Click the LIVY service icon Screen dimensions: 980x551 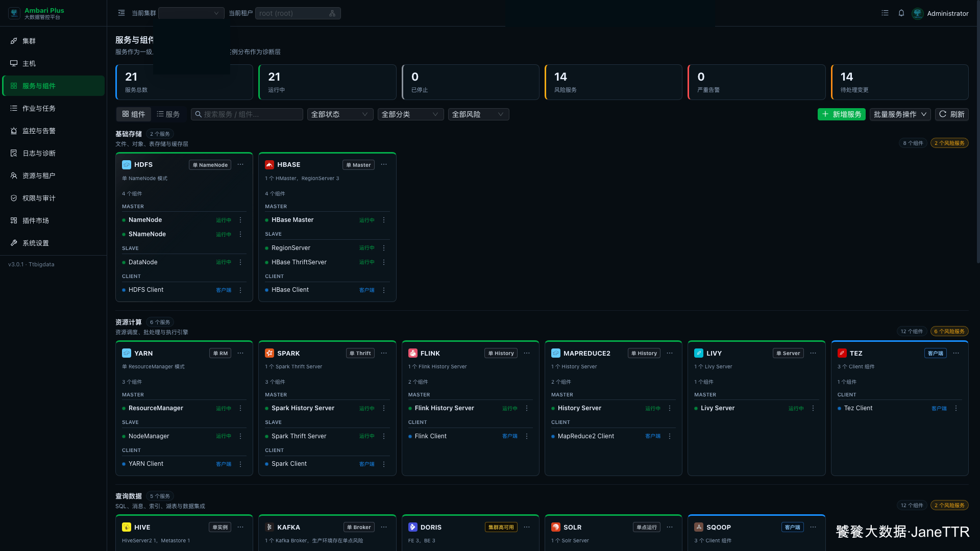[x=699, y=353]
